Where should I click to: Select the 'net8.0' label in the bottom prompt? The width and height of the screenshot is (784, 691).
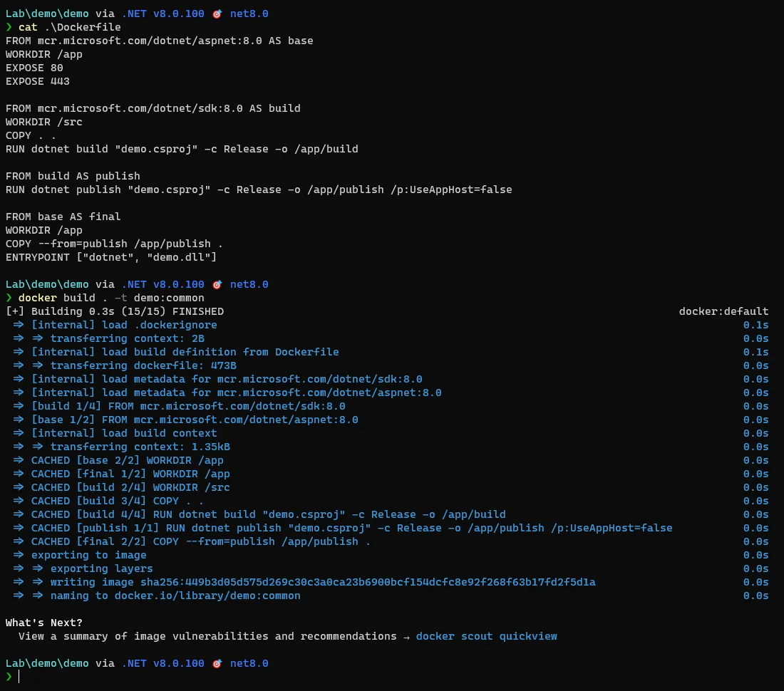(249, 663)
